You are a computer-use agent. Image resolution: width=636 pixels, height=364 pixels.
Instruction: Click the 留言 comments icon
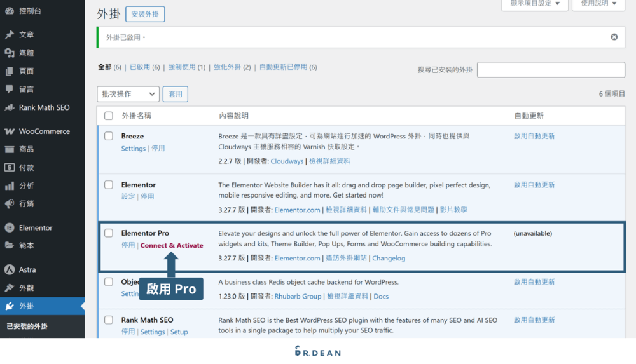coord(10,90)
